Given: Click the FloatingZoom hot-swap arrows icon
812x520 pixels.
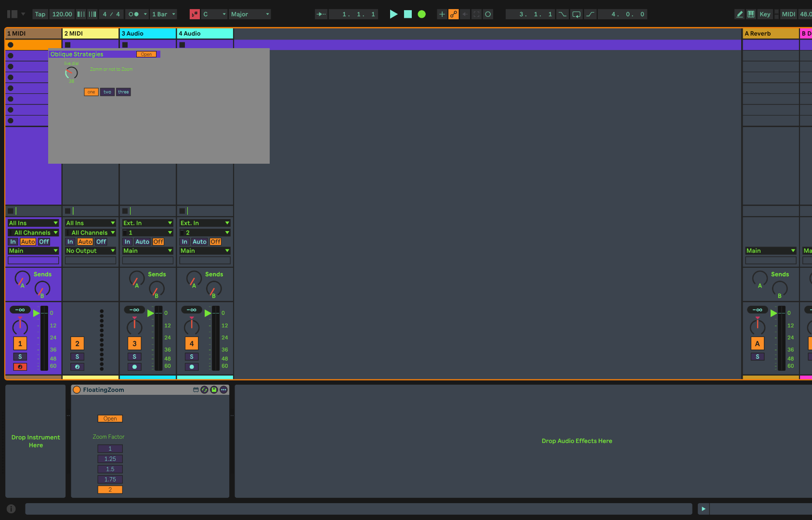Looking at the screenshot, I should (204, 390).
